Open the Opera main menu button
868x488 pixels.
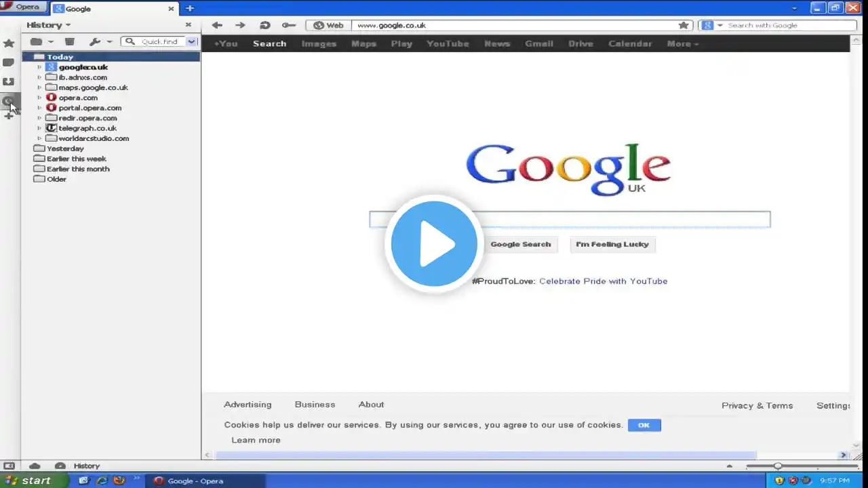point(24,7)
